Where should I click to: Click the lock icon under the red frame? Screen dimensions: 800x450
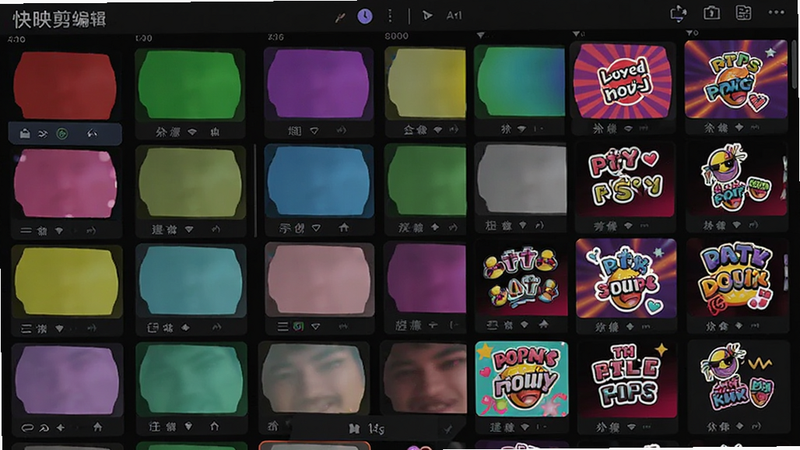[x=24, y=134]
